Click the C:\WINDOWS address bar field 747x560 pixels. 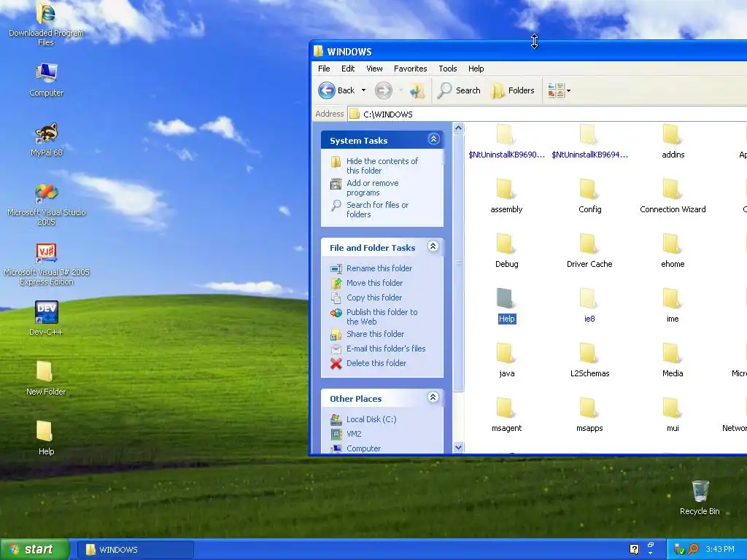pyautogui.click(x=547, y=114)
